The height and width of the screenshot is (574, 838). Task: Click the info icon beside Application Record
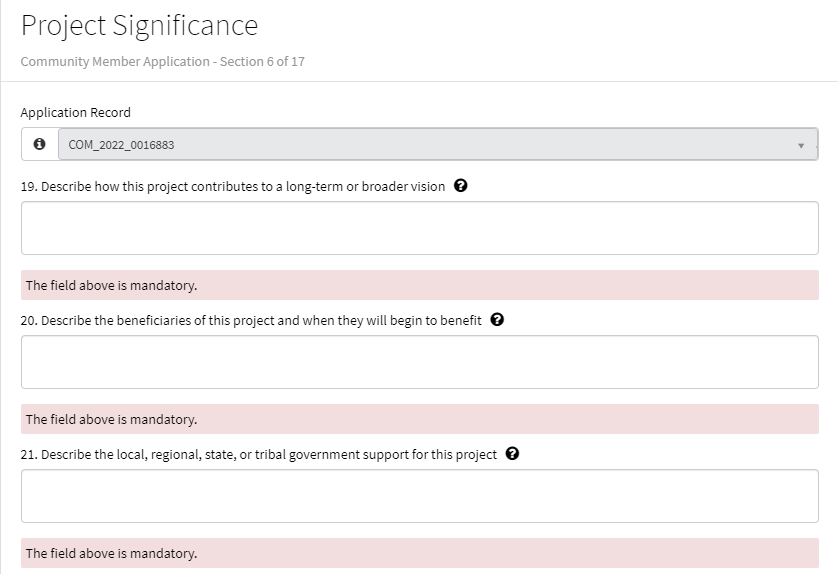coord(39,144)
